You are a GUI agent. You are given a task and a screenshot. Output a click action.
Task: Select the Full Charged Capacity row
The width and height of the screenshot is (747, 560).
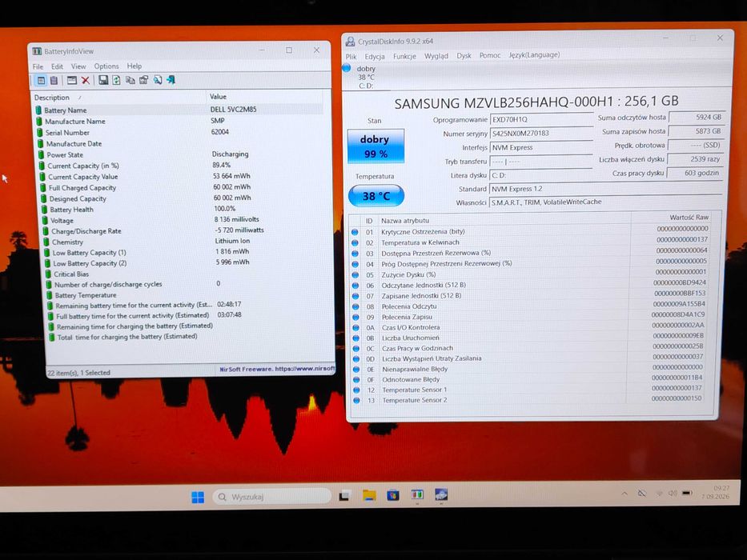[x=183, y=188]
